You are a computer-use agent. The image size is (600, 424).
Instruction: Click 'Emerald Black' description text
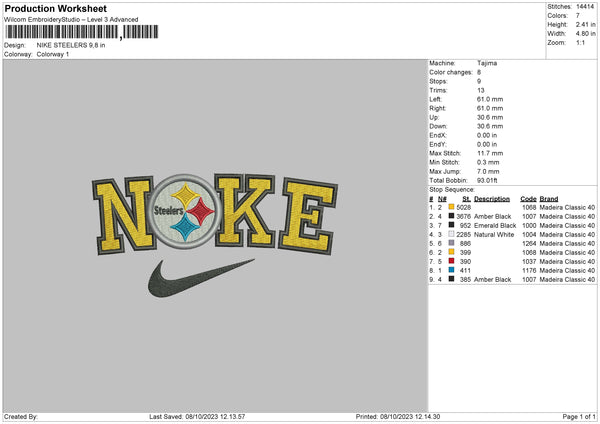pos(495,225)
